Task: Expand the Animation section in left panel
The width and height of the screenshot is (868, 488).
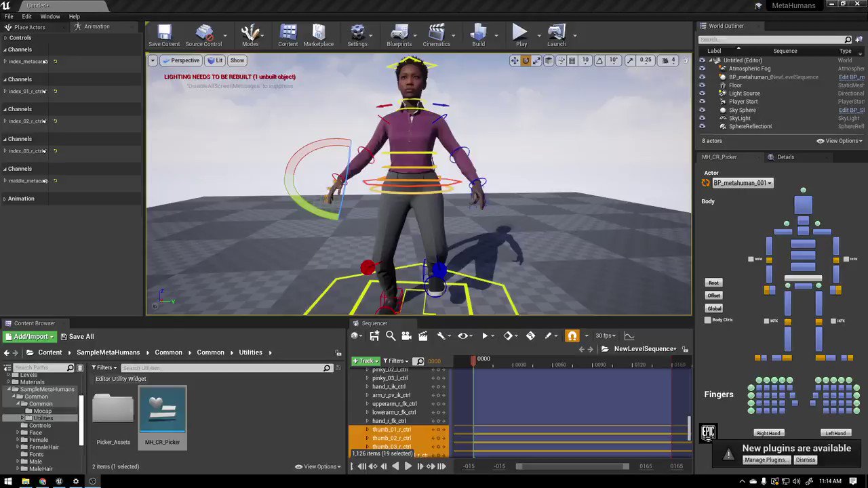Action: click(x=5, y=199)
